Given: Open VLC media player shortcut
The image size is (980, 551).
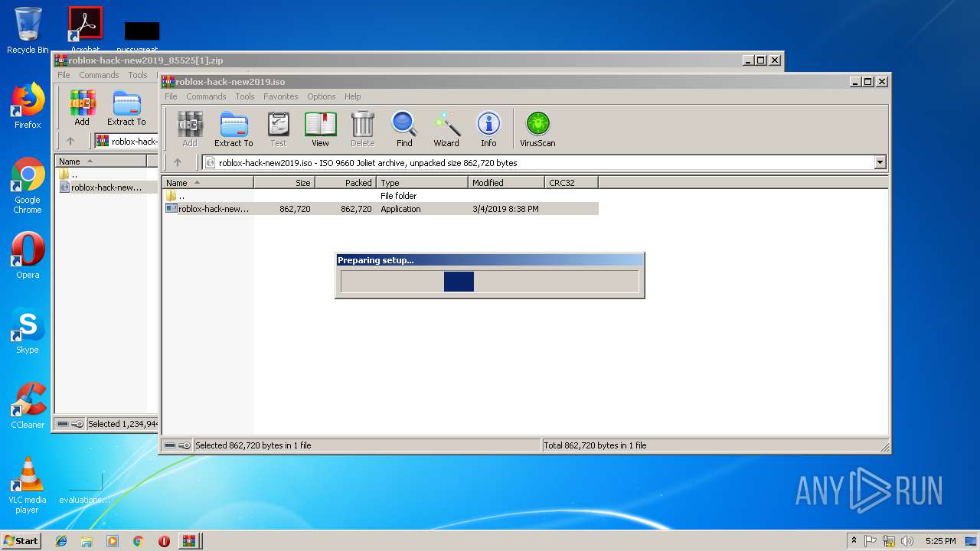Looking at the screenshot, I should [28, 486].
